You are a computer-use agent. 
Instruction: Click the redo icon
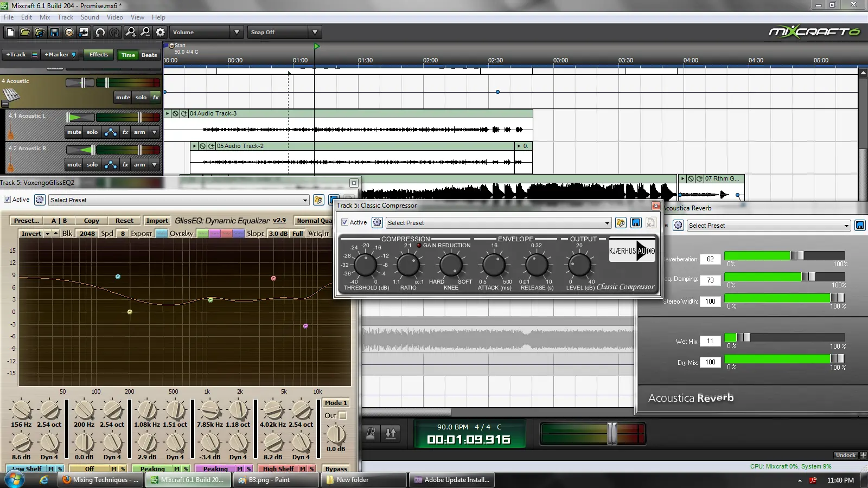coord(114,33)
